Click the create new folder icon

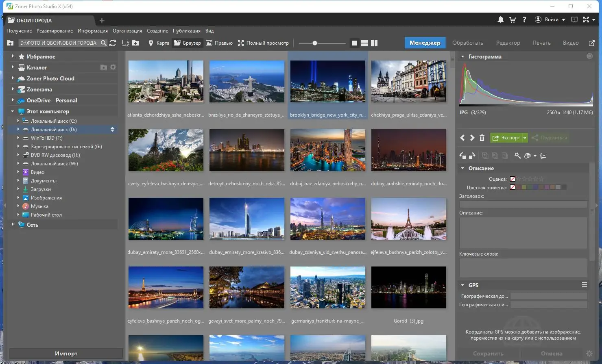(135, 43)
